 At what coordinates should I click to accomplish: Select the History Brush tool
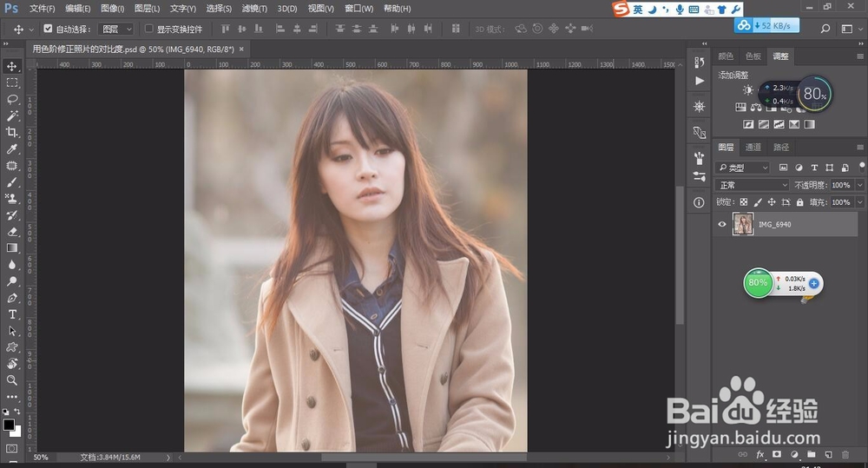pos(11,214)
